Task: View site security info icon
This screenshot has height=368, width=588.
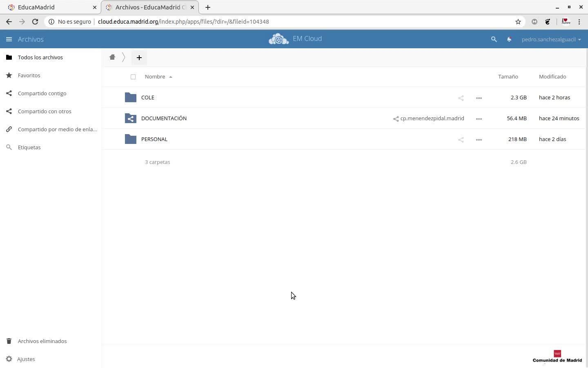Action: 51,22
